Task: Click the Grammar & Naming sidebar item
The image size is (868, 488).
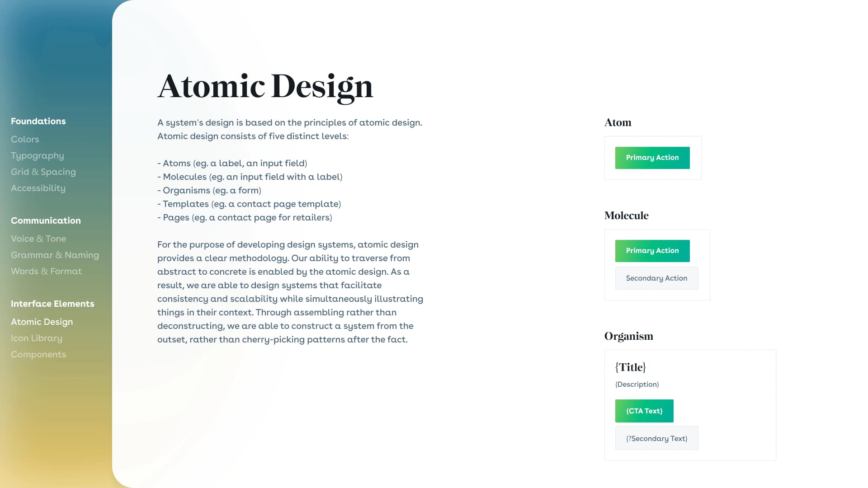Action: [x=55, y=254]
